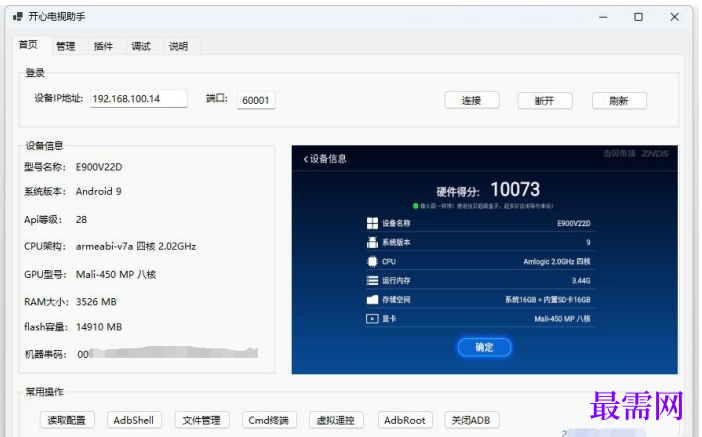Click the hardware score 10073
Image resolution: width=702 pixels, height=437 pixels.
515,189
